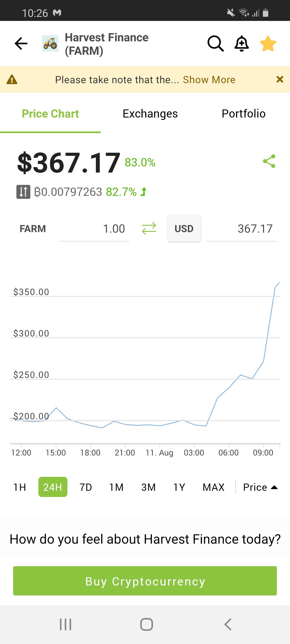The image size is (290, 644).
Task: Open the USD currency selector
Action: pyautogui.click(x=184, y=229)
